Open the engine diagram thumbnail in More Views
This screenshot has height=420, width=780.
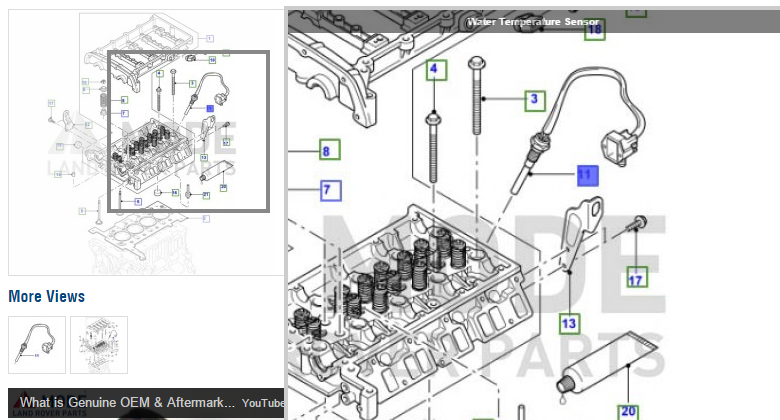[99, 345]
